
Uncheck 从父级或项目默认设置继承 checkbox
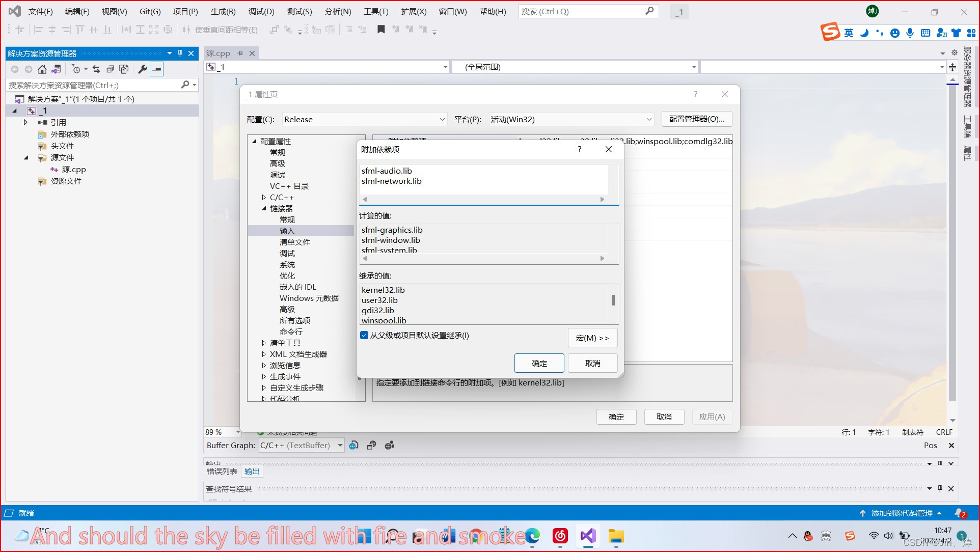364,335
